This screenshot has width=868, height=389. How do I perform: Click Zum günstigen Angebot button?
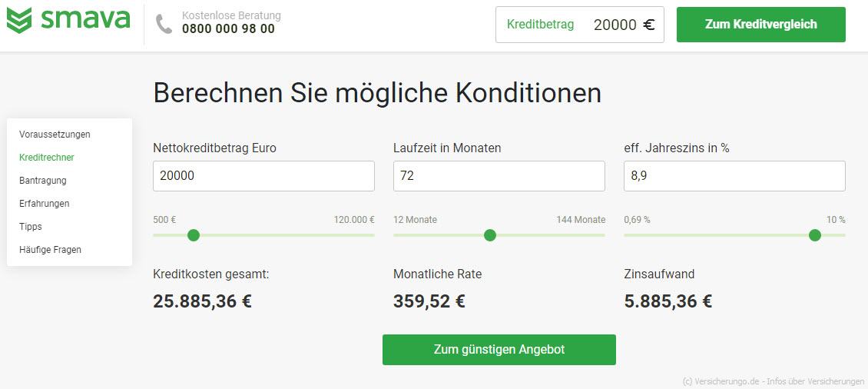(499, 350)
